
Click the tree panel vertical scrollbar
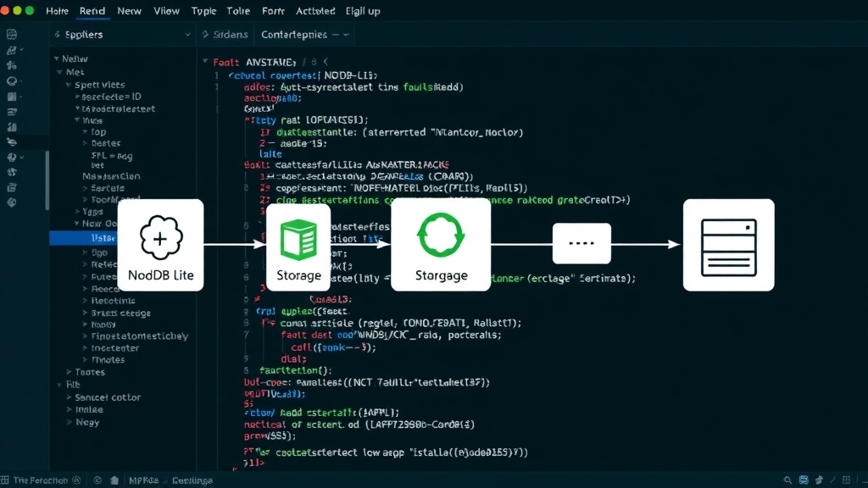point(47,180)
